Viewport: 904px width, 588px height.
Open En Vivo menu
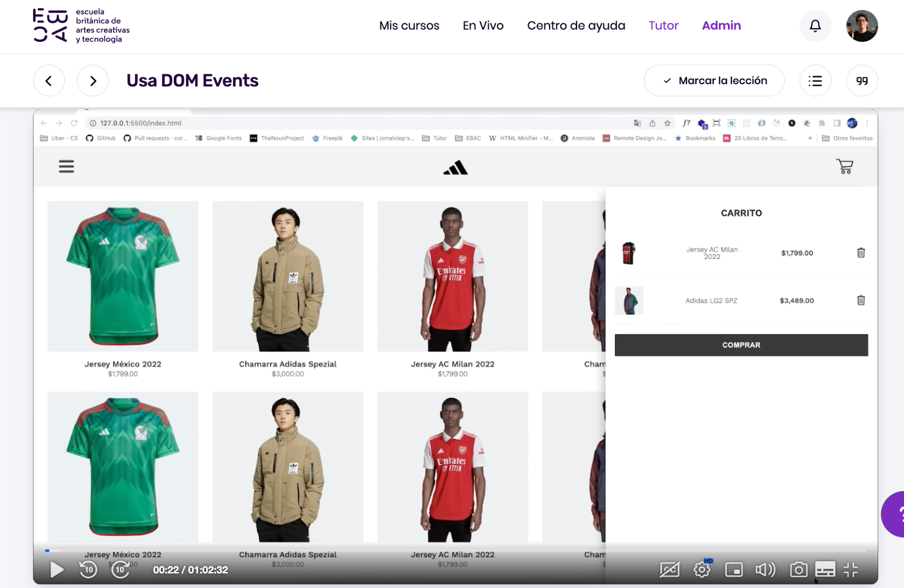point(483,25)
